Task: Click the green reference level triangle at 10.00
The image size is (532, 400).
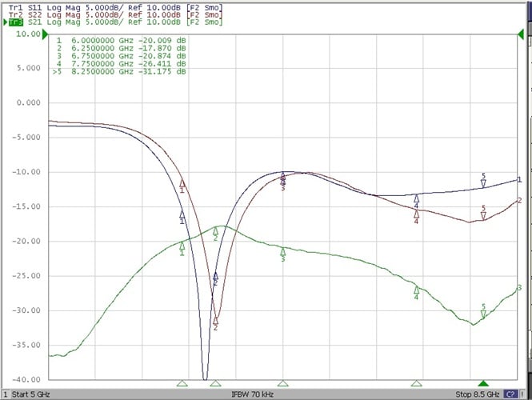Action: point(45,34)
